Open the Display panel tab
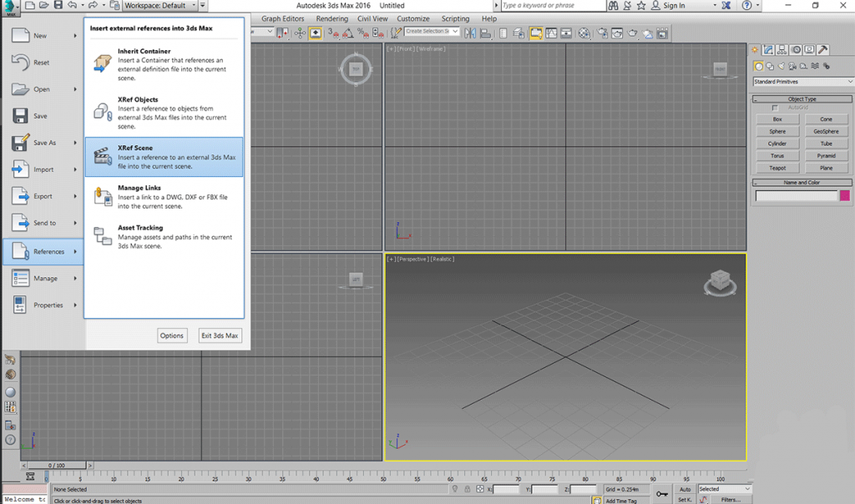 click(x=809, y=49)
